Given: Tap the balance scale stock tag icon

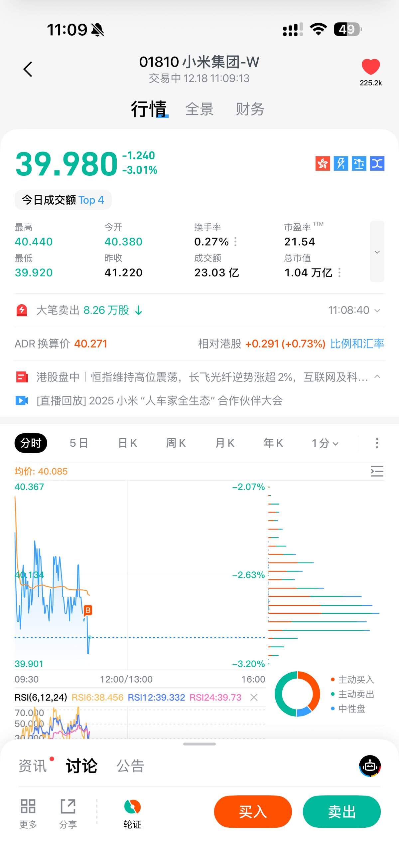Looking at the screenshot, I should (x=359, y=163).
